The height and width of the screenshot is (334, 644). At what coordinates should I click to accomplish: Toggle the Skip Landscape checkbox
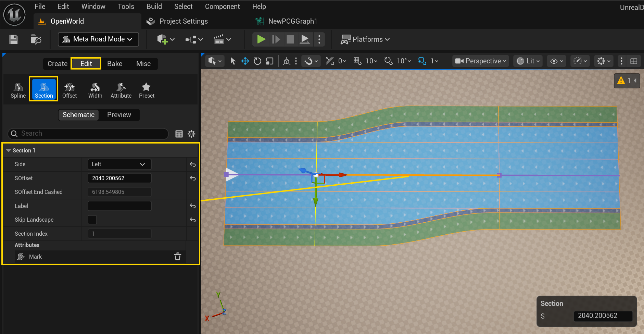tap(92, 220)
